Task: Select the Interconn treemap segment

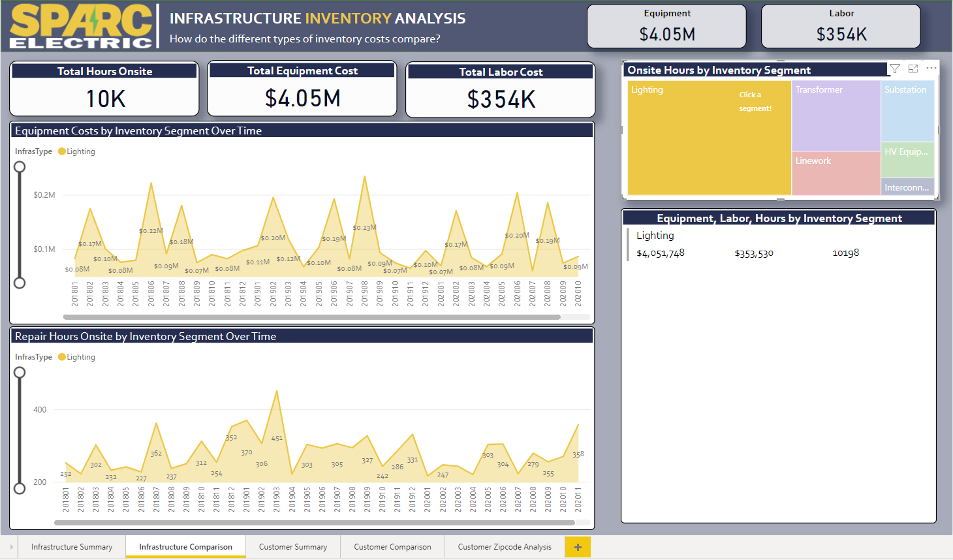Action: tap(908, 187)
